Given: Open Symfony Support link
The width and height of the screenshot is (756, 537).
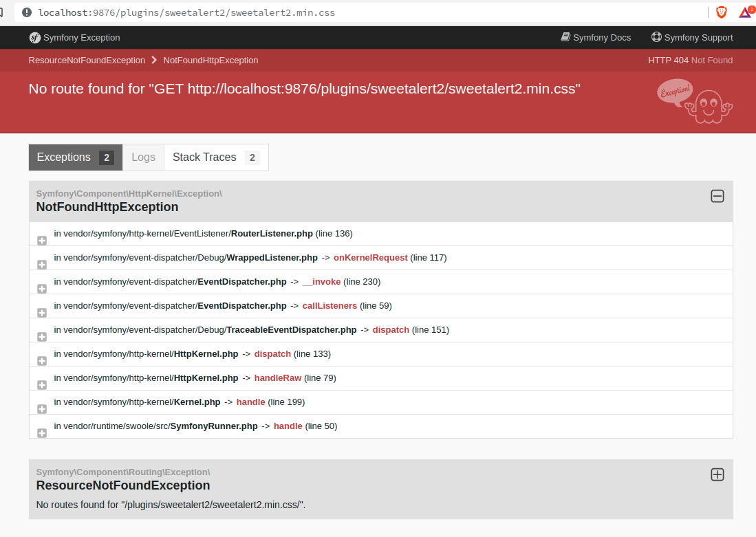Looking at the screenshot, I should coord(692,38).
